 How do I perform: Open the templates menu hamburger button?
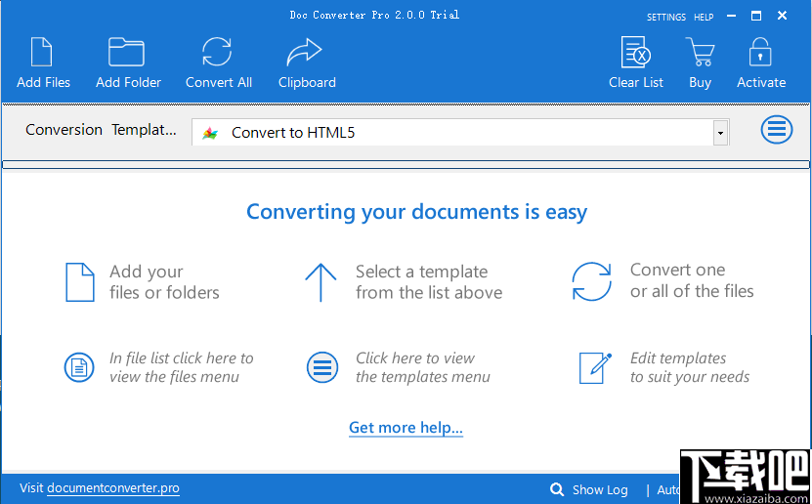point(776,129)
